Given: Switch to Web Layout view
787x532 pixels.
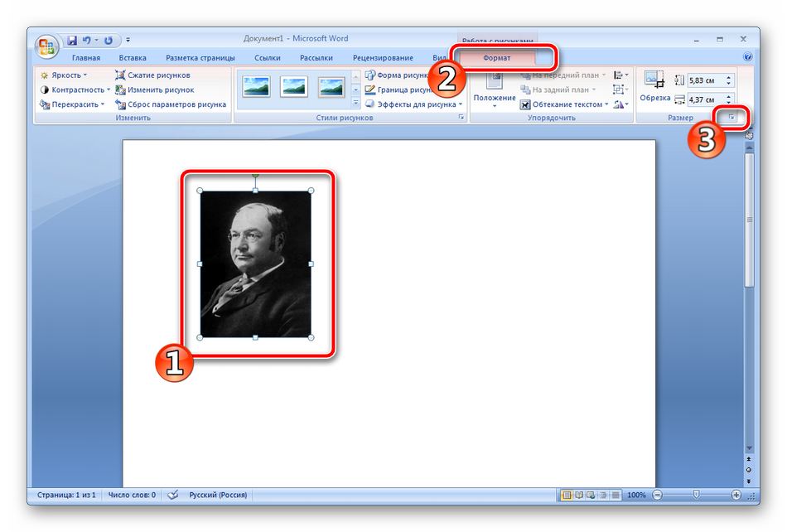Looking at the screenshot, I should coord(590,495).
